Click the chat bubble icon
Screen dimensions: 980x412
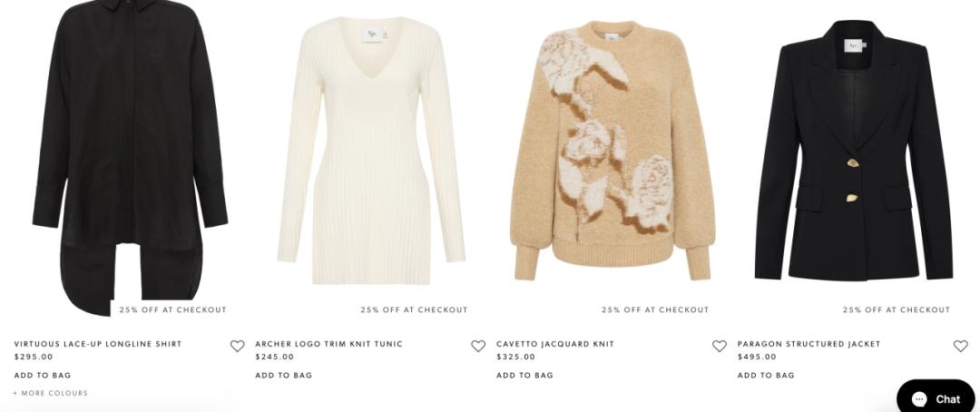(x=918, y=399)
